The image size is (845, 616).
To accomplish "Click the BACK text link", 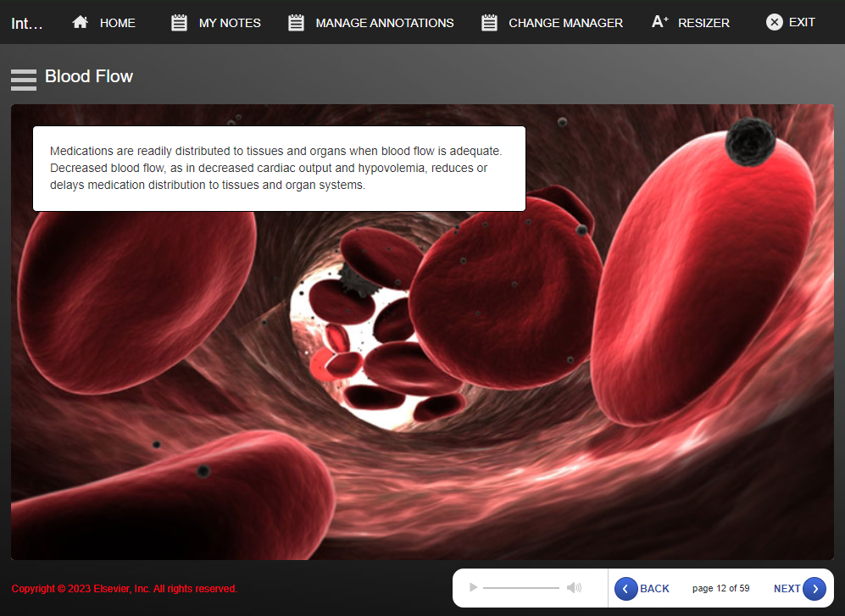I will 654,588.
